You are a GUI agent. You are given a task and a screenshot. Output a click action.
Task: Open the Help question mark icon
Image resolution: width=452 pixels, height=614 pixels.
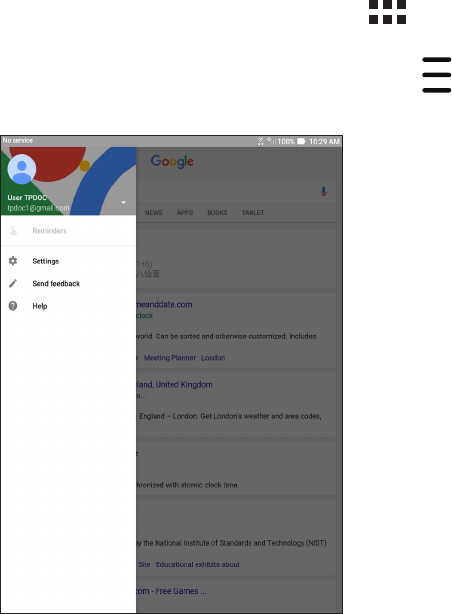13,306
